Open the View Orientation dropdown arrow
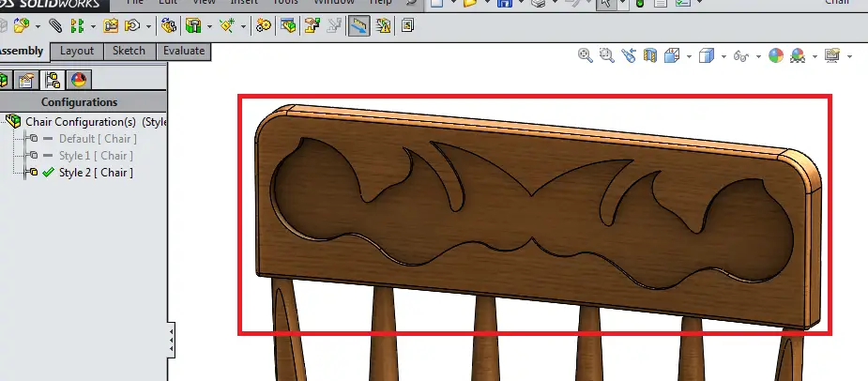This screenshot has height=381, width=868. tap(689, 56)
